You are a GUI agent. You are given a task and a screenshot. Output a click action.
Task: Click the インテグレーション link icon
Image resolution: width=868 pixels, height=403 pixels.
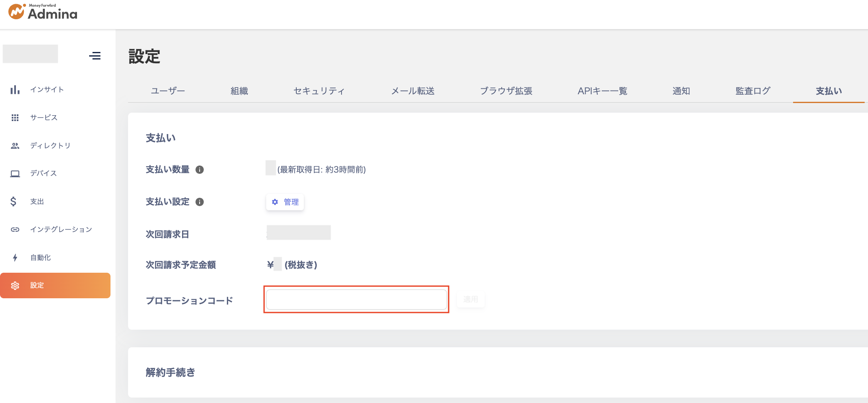point(15,230)
